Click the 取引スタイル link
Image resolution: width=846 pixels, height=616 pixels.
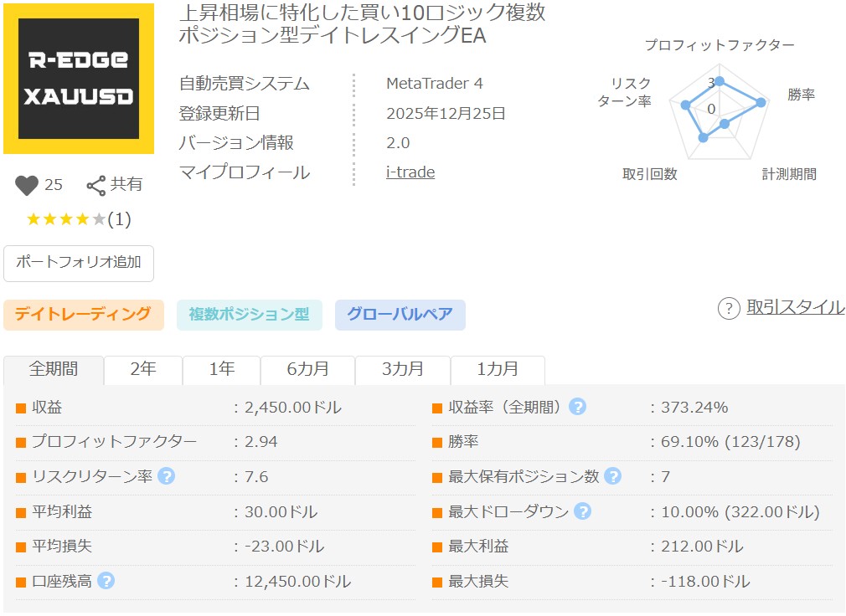795,307
